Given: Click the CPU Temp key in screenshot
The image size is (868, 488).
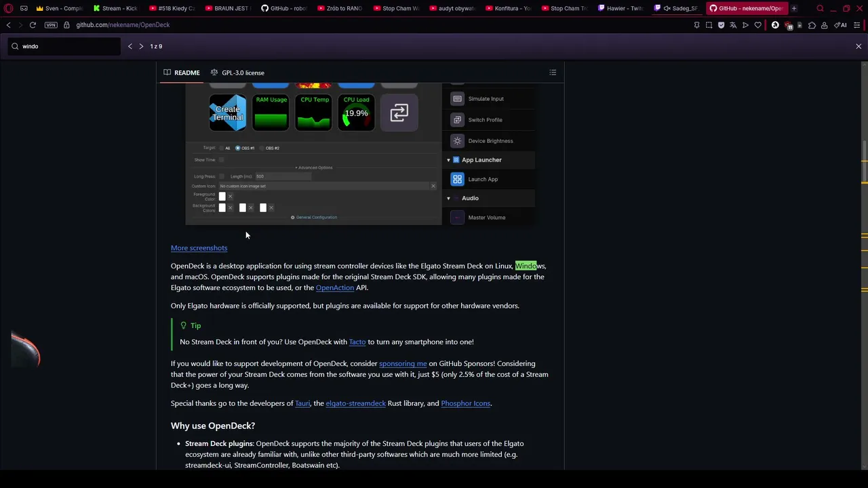Looking at the screenshot, I should [314, 113].
